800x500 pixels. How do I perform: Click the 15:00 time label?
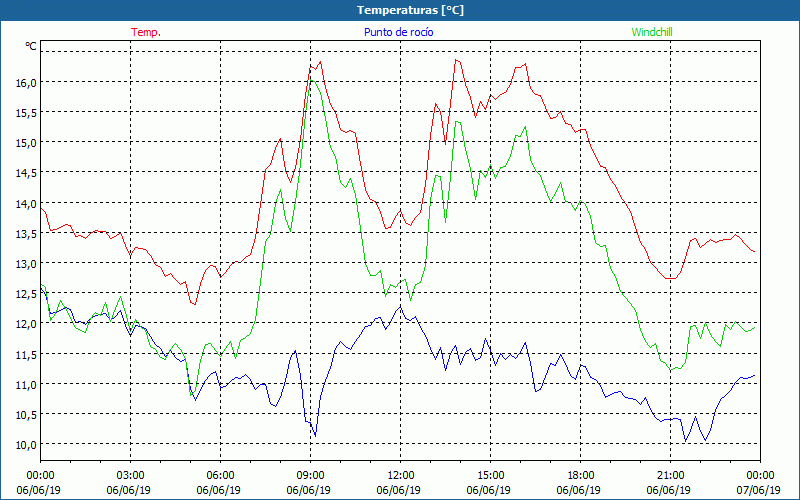click(490, 476)
